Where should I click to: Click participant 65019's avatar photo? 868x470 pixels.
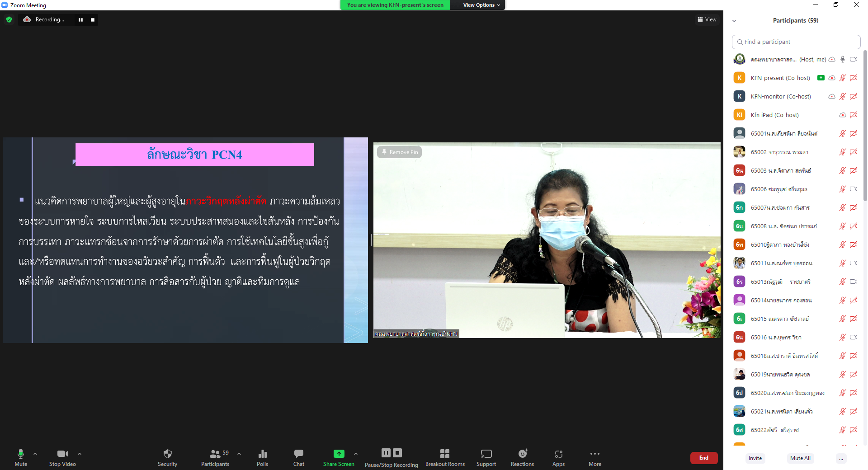point(739,374)
